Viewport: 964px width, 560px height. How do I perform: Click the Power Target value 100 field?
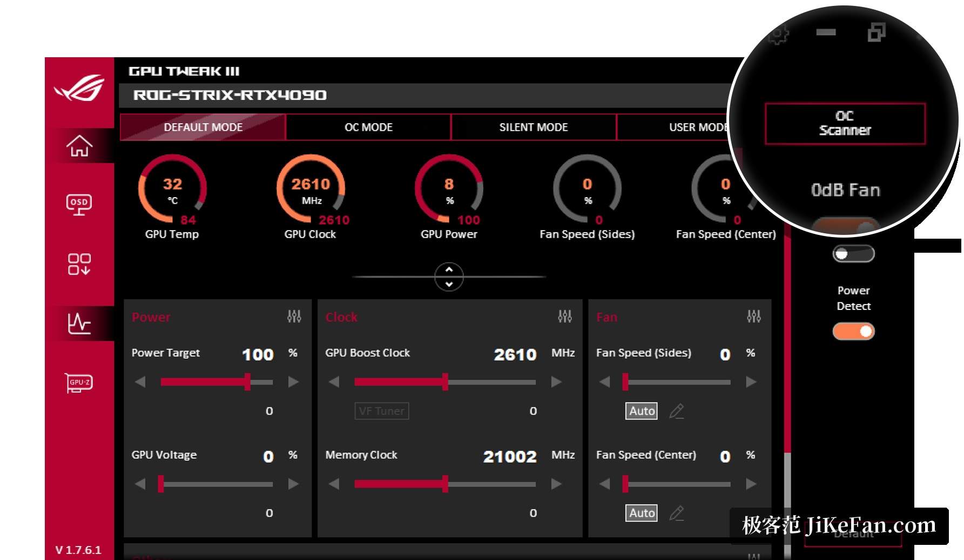click(258, 354)
